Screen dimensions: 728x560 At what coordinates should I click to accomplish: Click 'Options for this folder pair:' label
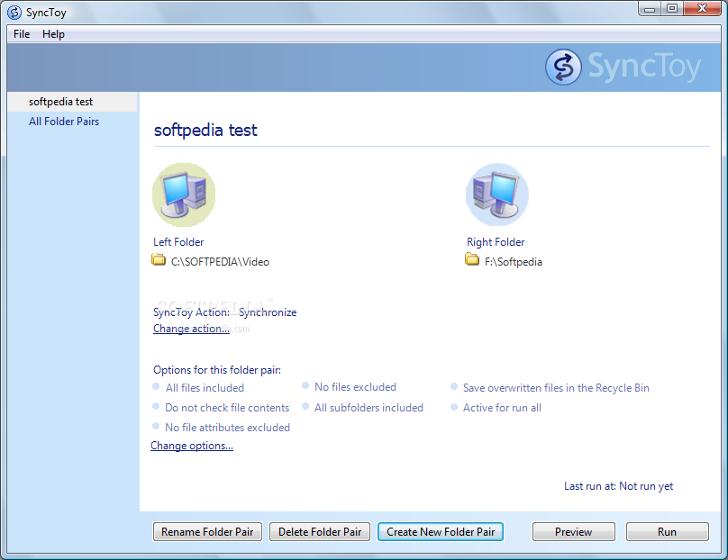217,370
